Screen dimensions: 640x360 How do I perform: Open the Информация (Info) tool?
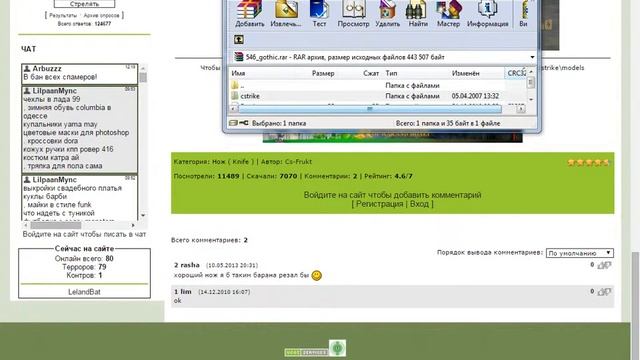pos(488,14)
